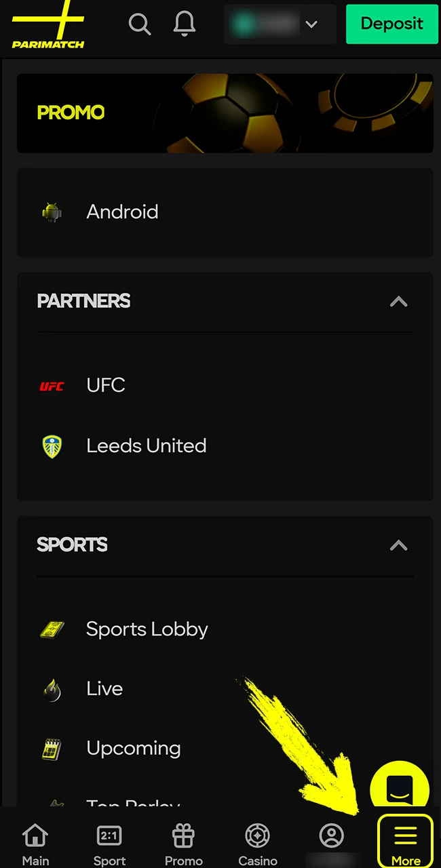Screen dimensions: 441x868
Task: Collapse the SPORTS section
Action: point(398,546)
